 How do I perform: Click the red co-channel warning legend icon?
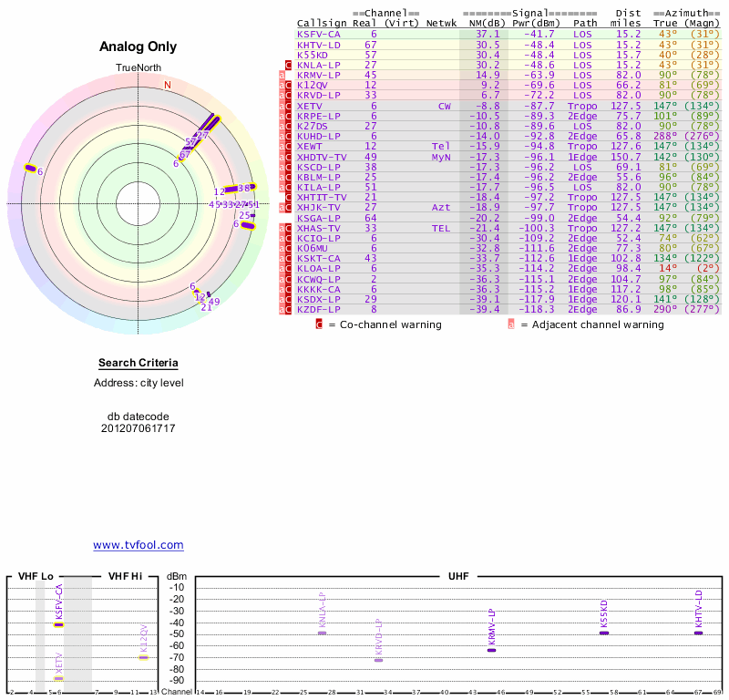pyautogui.click(x=319, y=324)
